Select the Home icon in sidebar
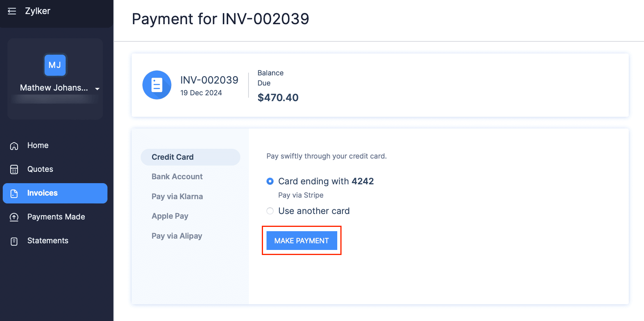 [x=14, y=145]
